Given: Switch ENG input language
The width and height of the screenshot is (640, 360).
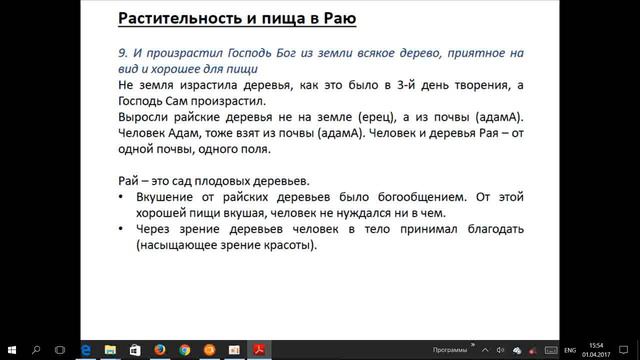Looking at the screenshot, I should tap(570, 350).
